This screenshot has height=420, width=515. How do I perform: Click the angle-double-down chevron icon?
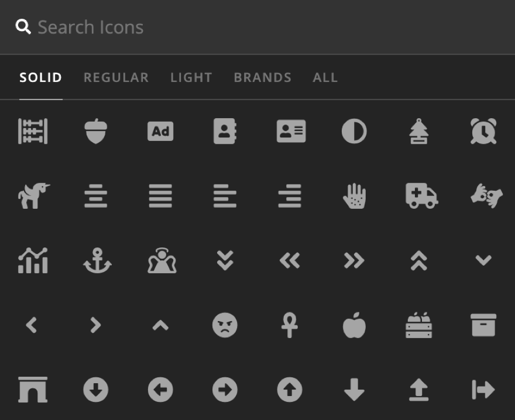click(226, 261)
